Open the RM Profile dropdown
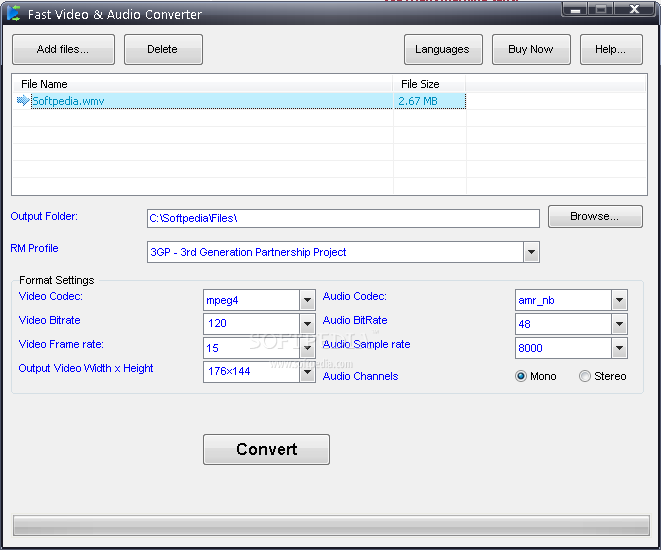Screen dimensions: 661x550 (x=531, y=252)
